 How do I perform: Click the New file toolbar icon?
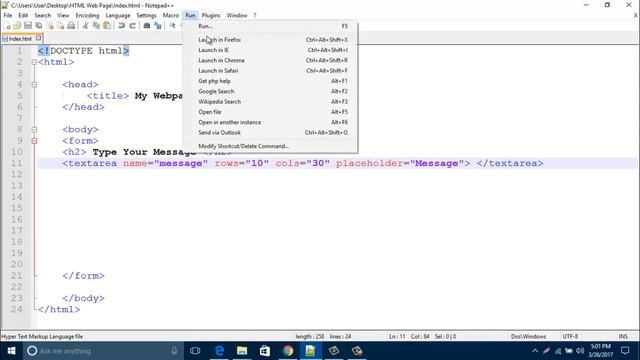8,26
